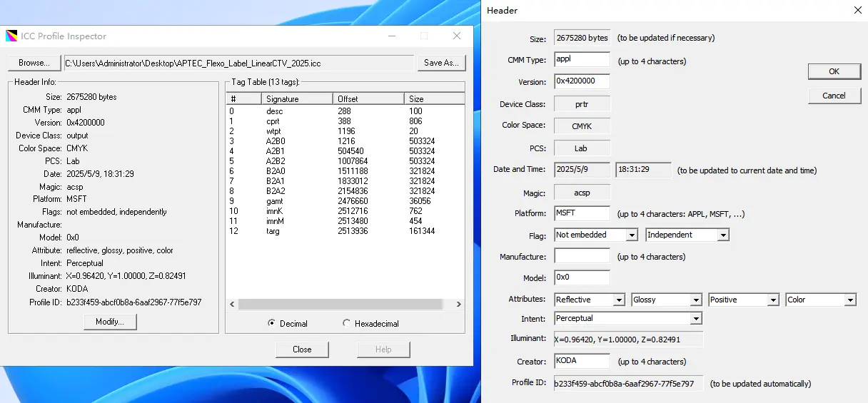
Task: Click the Version input field
Action: (x=582, y=81)
